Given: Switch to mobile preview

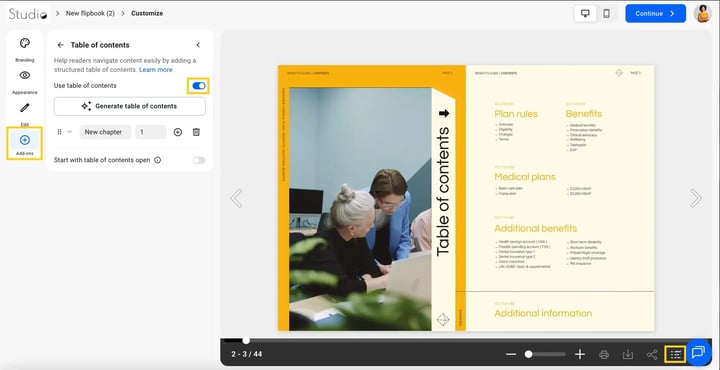Looking at the screenshot, I should [607, 13].
